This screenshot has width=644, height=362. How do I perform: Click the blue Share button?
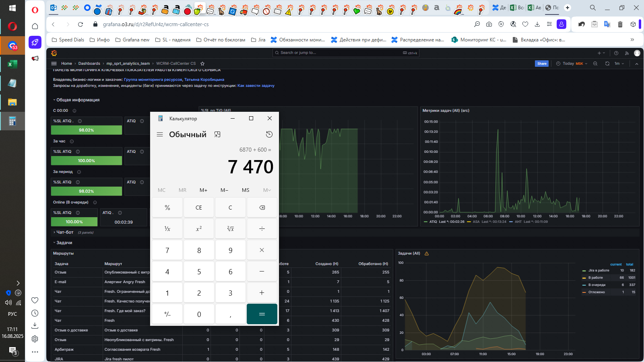pos(542,64)
